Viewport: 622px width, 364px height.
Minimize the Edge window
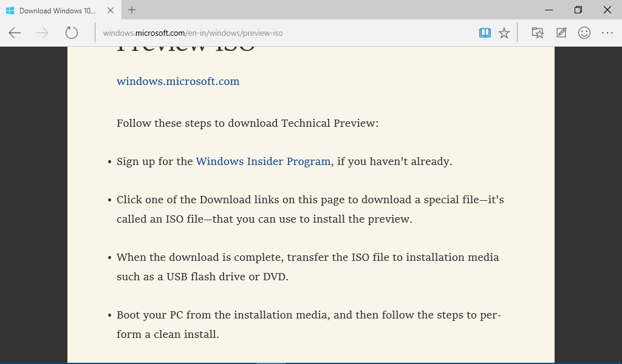coord(549,10)
